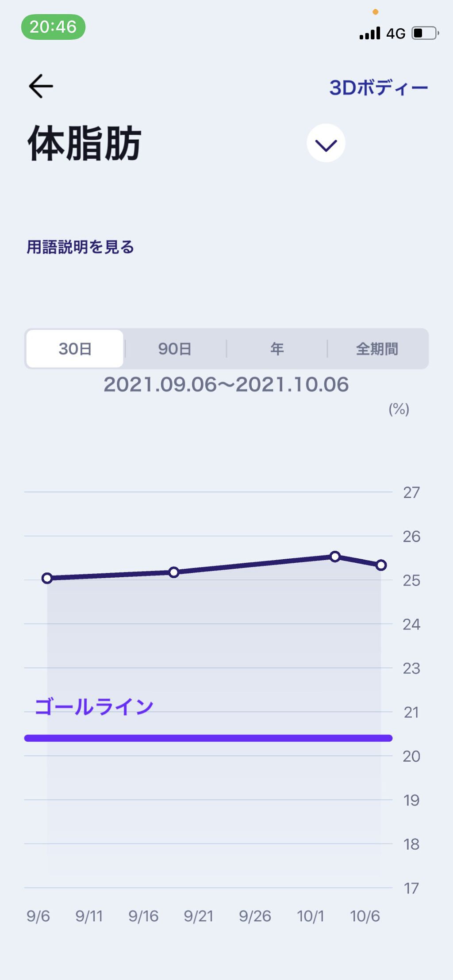This screenshot has height=980, width=453.
Task: Tap the cellular signal bars icon
Action: click(369, 33)
